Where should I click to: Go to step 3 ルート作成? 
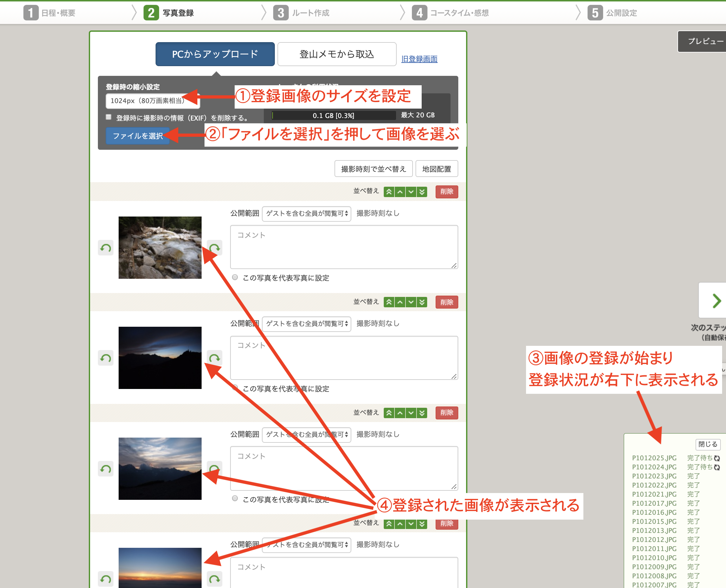click(301, 13)
